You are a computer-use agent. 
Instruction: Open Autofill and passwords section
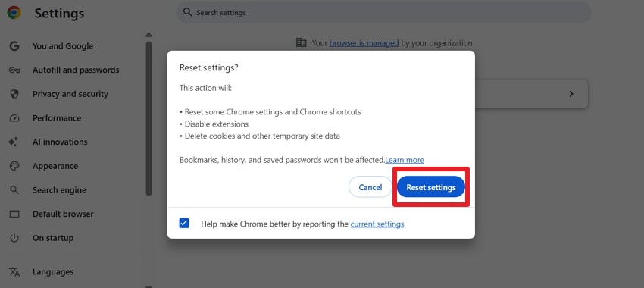pyautogui.click(x=76, y=70)
